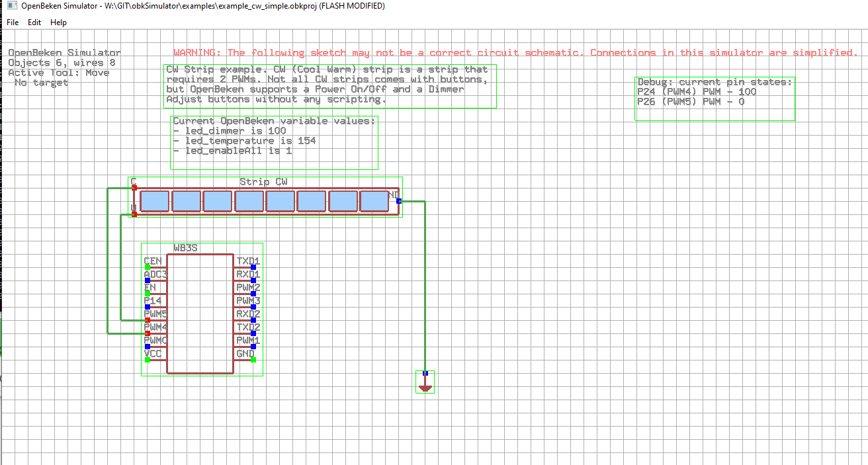
Task: Select the ADC3 pin on WB3S
Action: [x=148, y=280]
